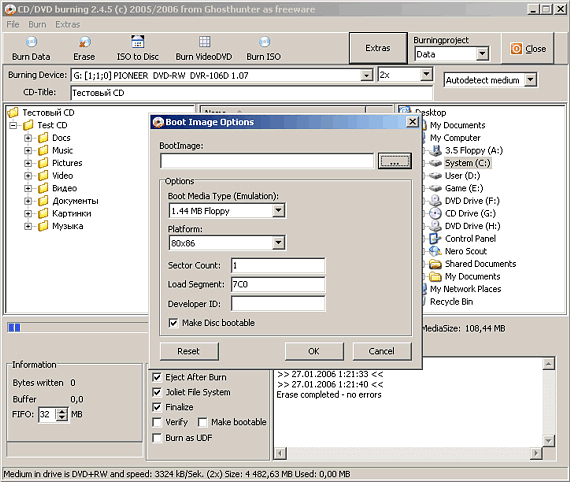Expand the Docs tree node
This screenshot has width=570, height=482.
pos(28,138)
